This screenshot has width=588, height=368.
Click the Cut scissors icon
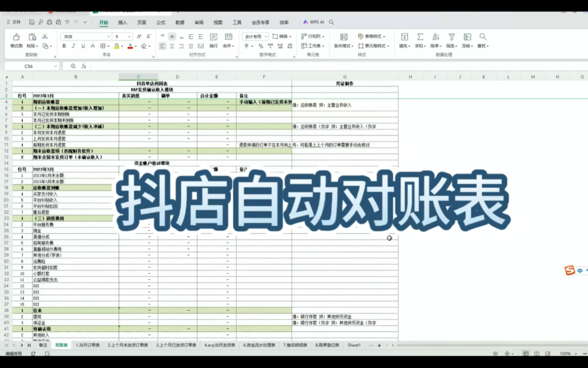[x=45, y=36]
